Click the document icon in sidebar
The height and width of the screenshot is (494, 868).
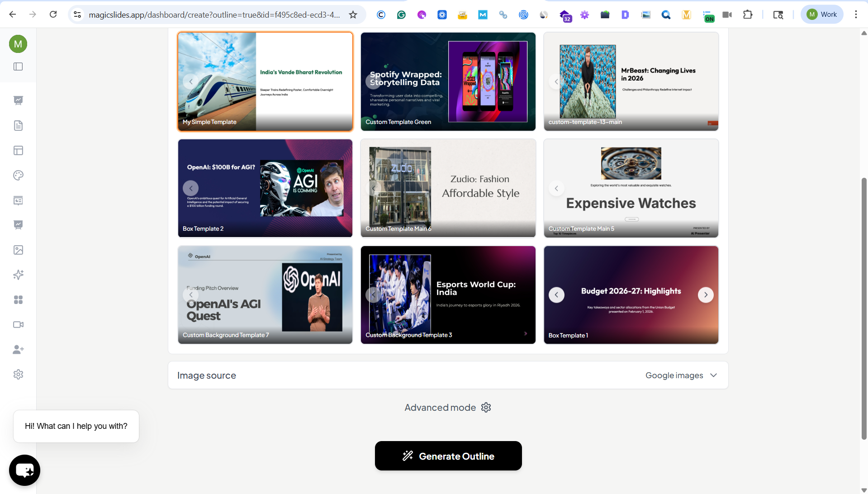coord(18,126)
